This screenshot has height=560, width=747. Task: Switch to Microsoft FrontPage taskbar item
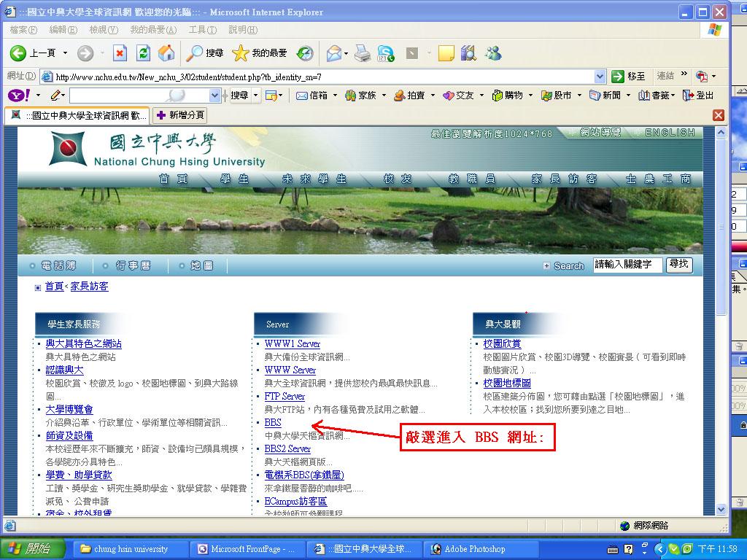click(x=247, y=548)
